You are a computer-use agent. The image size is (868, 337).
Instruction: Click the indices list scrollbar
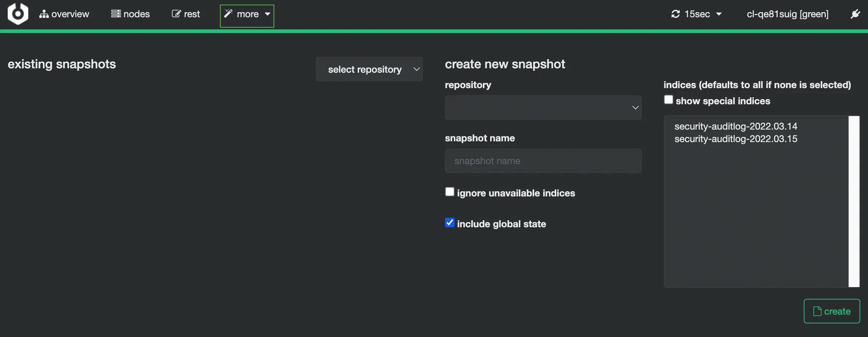click(854, 201)
